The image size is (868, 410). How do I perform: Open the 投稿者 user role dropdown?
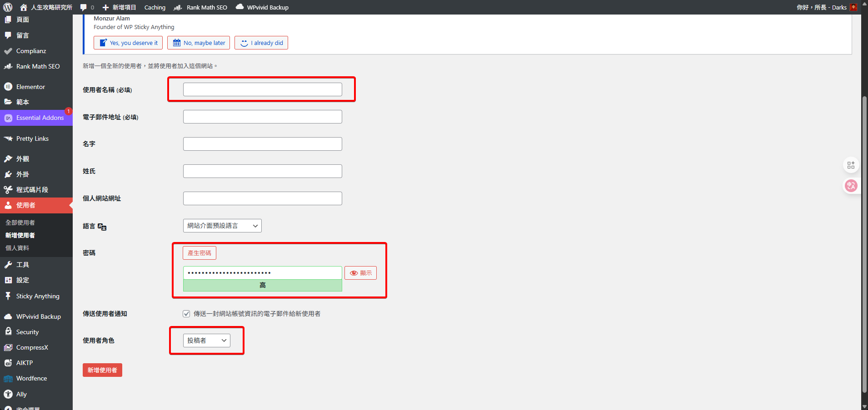(207, 341)
